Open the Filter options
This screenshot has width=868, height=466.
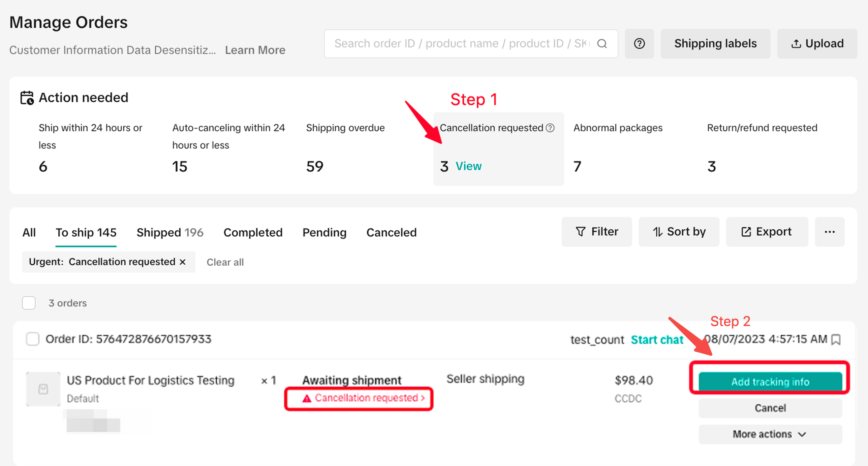point(596,232)
